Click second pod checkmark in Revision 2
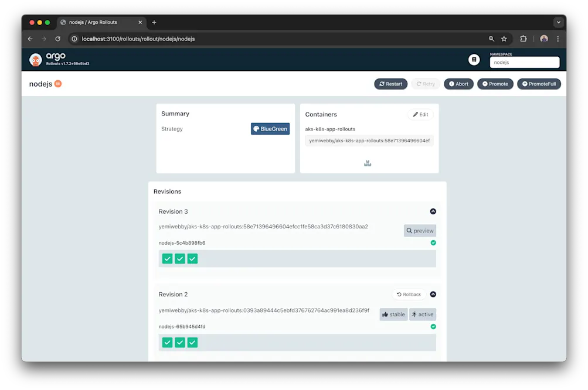This screenshot has height=390, width=588. 180,343
